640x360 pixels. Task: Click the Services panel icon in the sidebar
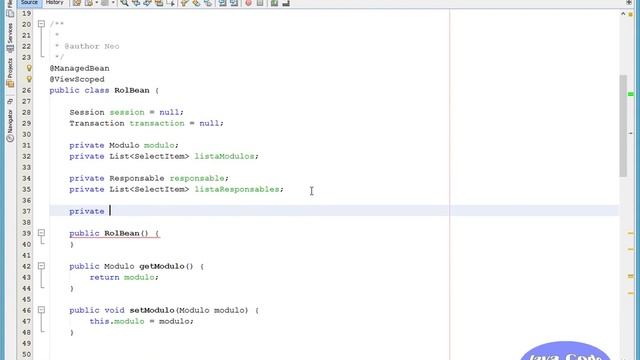(x=10, y=49)
